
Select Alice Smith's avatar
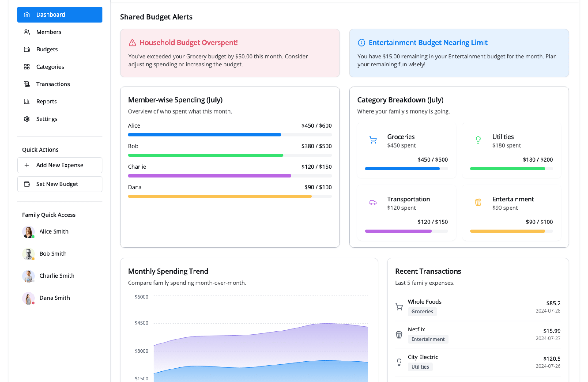tap(28, 232)
